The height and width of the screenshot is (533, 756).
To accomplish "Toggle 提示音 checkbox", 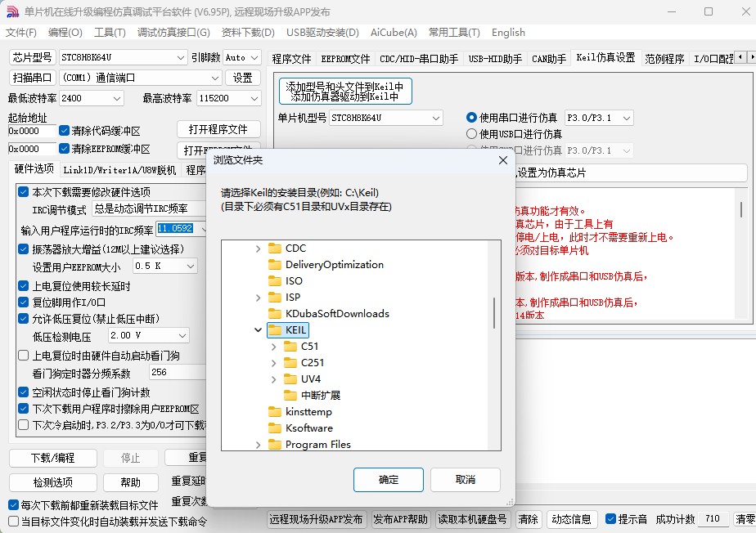I will click(x=610, y=519).
